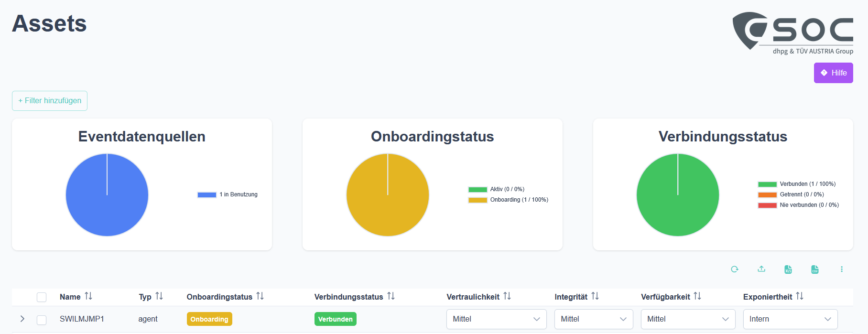The image size is (868, 334).
Task: Click sort arrows next to Exponiertheit
Action: click(x=800, y=296)
